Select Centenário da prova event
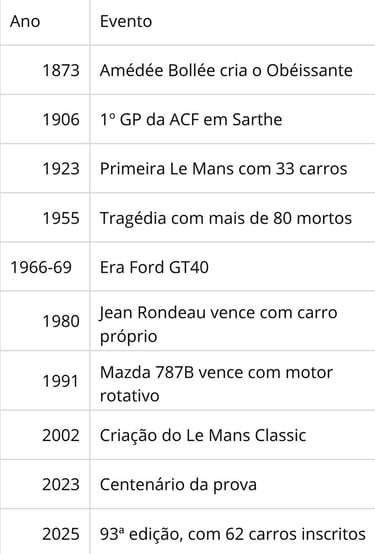This screenshot has height=554, width=375. [178, 484]
